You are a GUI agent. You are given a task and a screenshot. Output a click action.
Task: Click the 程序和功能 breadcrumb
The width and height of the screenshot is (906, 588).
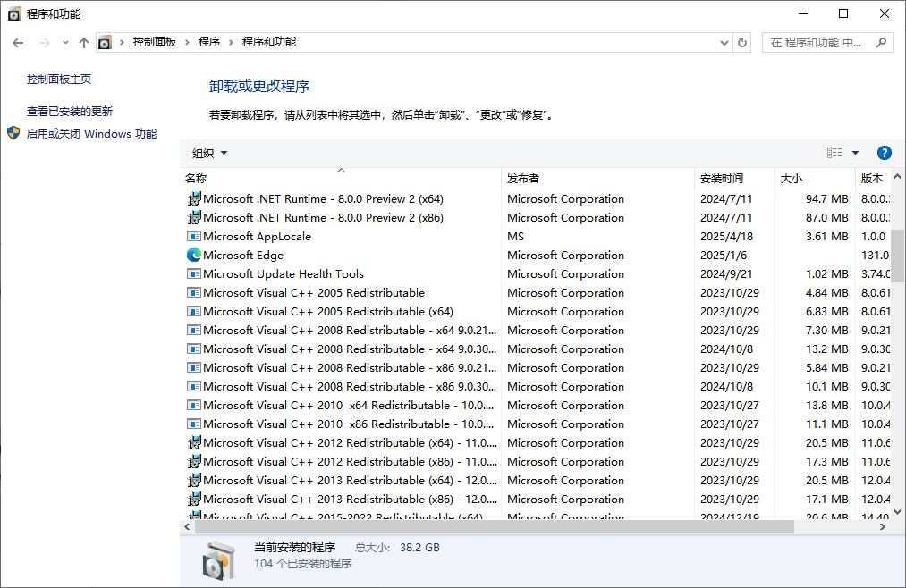pyautogui.click(x=268, y=41)
